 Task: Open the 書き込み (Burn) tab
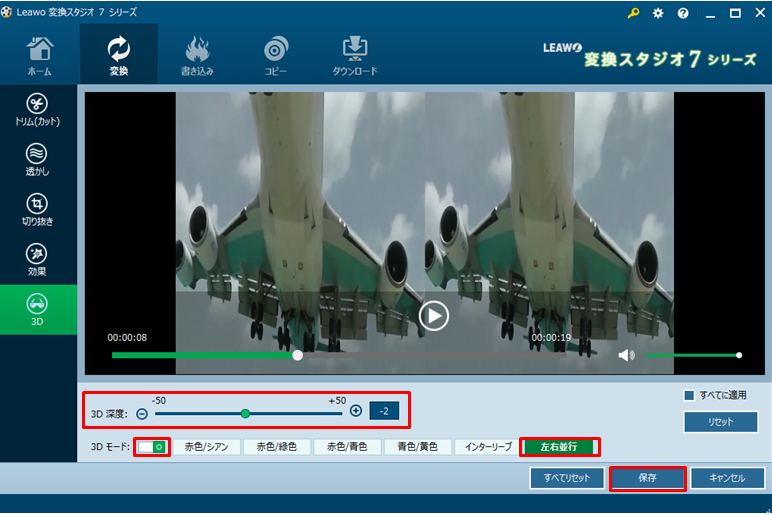[x=197, y=56]
